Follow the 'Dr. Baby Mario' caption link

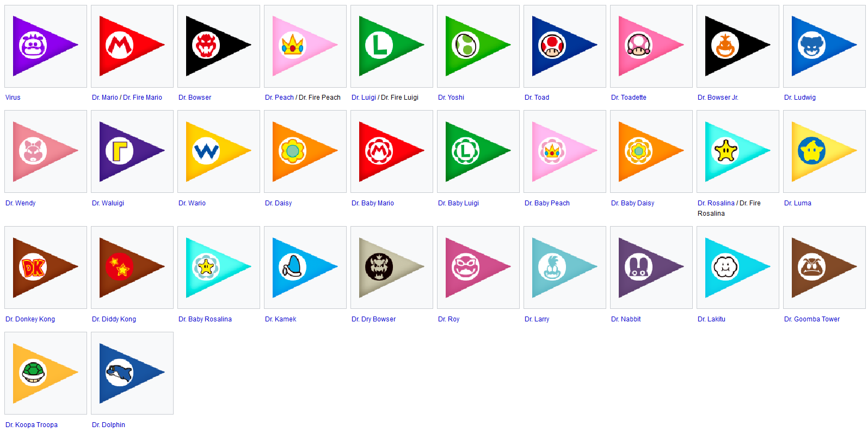(373, 203)
